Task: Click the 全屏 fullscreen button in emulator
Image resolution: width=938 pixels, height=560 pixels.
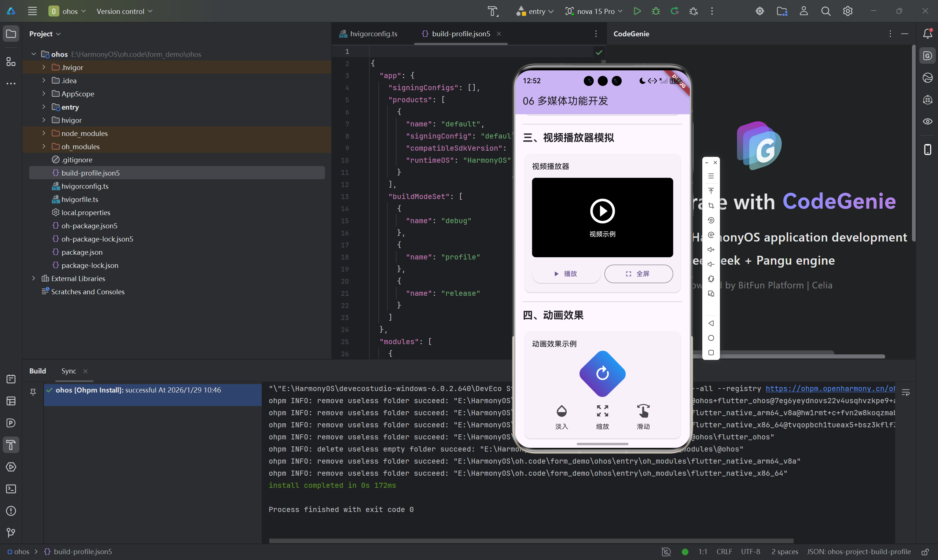Action: 638,273
